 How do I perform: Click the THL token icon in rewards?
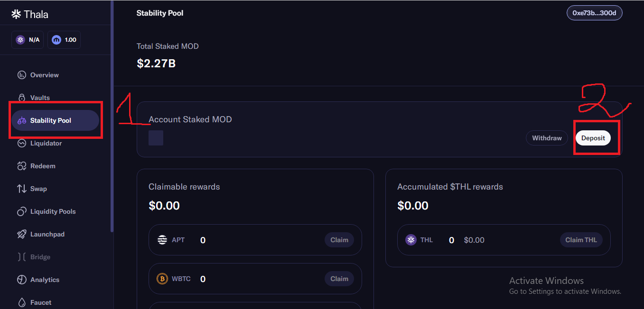[411, 240]
